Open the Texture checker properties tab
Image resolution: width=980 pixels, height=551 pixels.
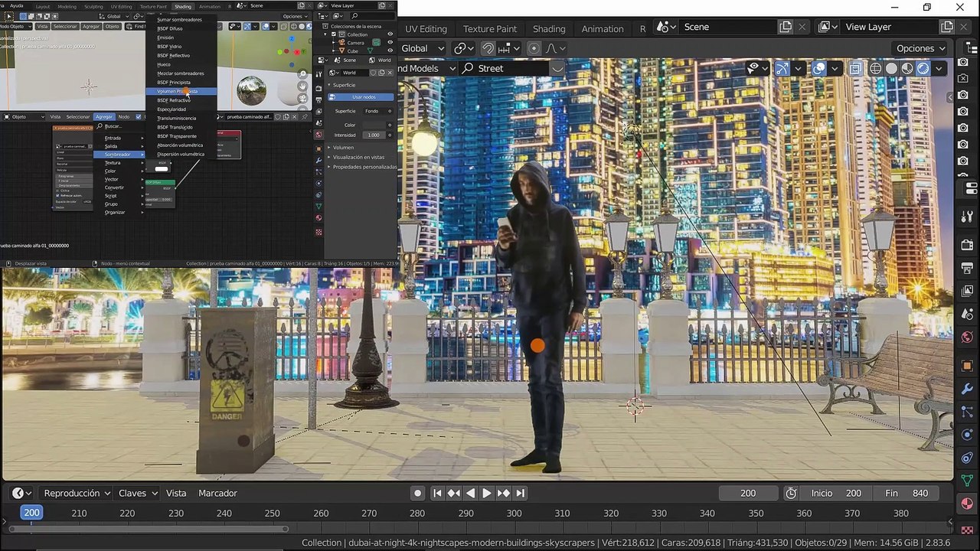point(967,530)
